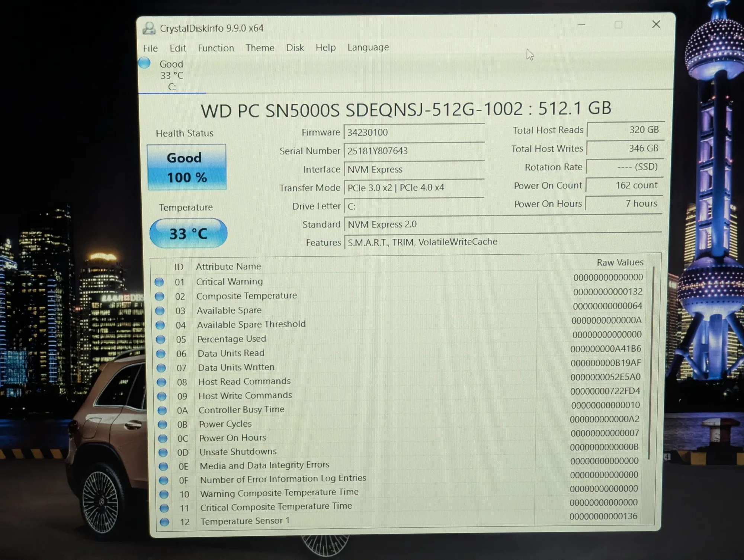Click status dot for Temperature Sensor 1
This screenshot has width=744, height=560.
pos(164,522)
